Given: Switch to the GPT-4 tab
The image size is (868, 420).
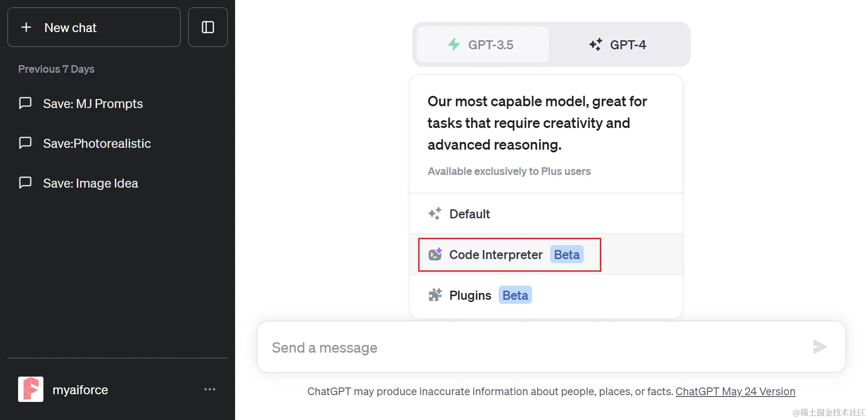Looking at the screenshot, I should point(619,44).
